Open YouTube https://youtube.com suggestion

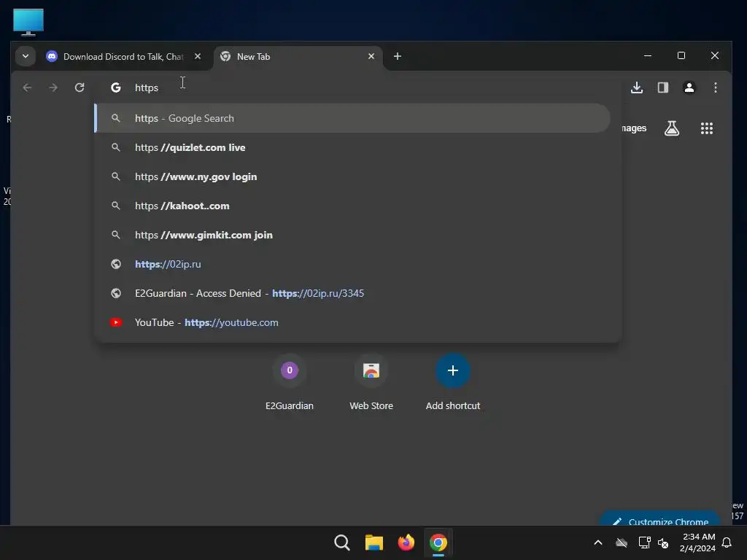tap(352, 322)
